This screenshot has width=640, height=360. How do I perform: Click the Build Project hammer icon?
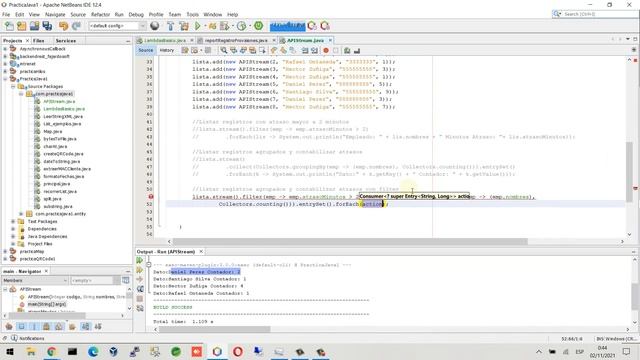click(171, 26)
